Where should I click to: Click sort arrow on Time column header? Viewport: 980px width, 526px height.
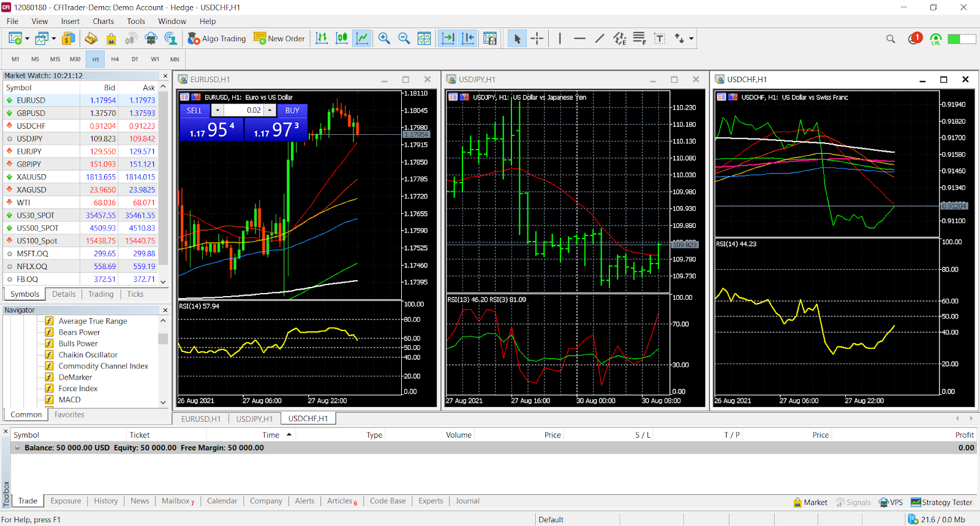289,435
